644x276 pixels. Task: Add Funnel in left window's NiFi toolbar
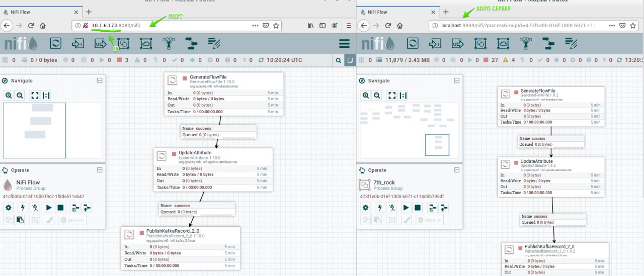pos(169,43)
